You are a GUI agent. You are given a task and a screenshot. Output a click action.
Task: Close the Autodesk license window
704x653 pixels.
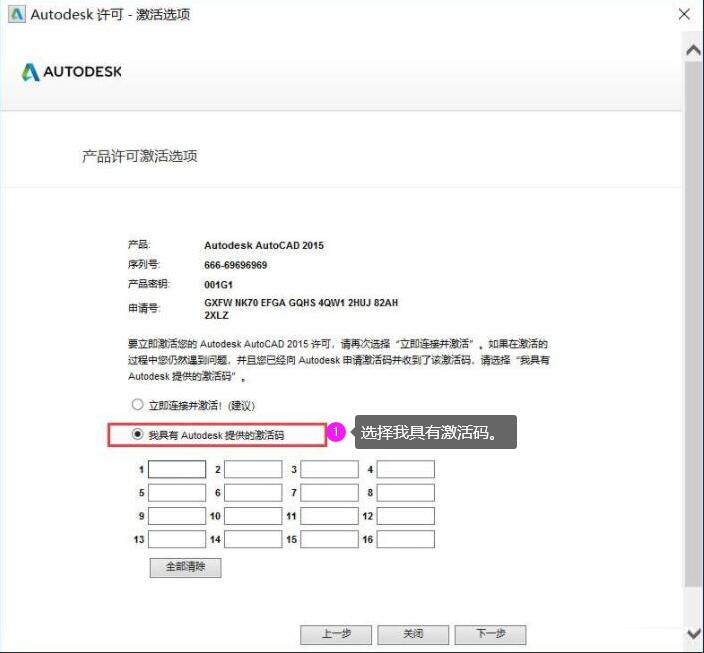(684, 14)
